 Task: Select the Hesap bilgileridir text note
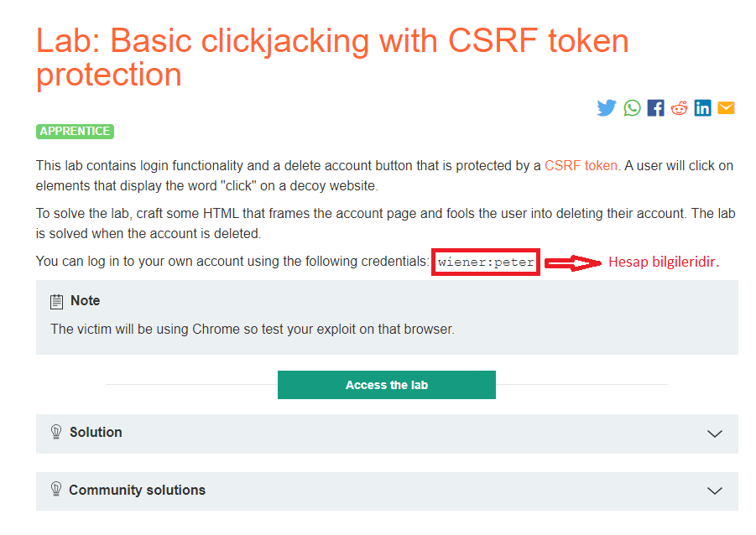tap(663, 262)
